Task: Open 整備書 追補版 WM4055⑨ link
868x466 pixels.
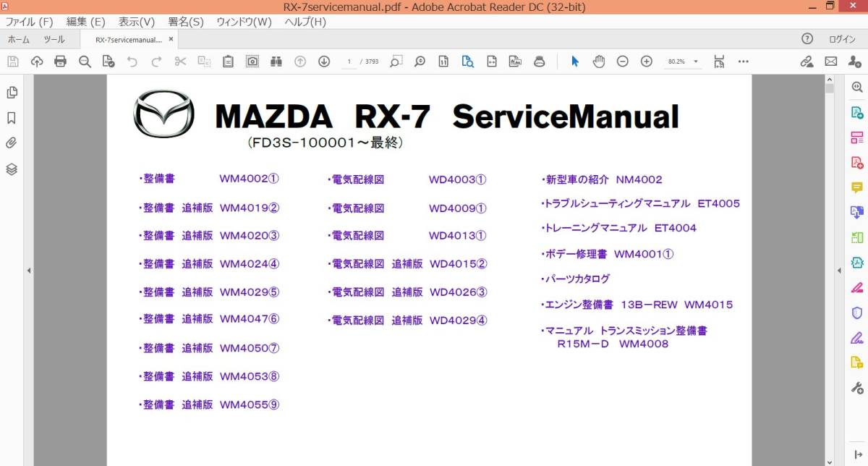Action: coord(208,404)
